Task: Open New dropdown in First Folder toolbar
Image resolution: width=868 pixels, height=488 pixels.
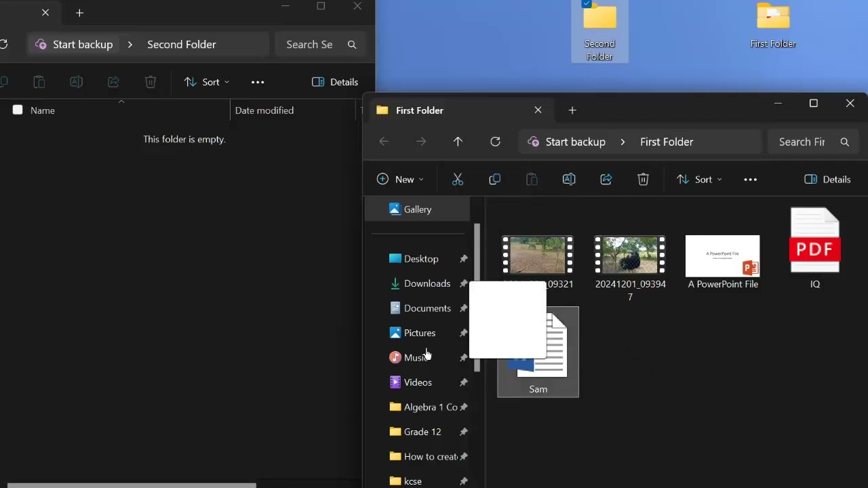Action: [x=400, y=180]
